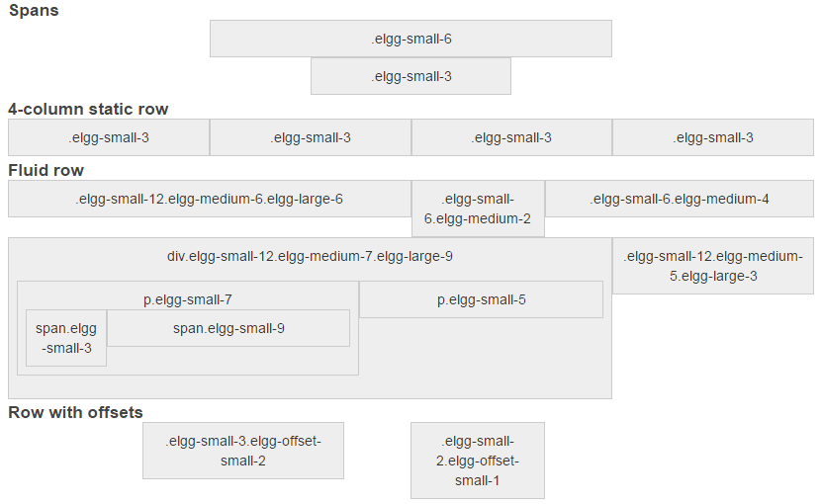The height and width of the screenshot is (504, 821).
Task: Select the centered .elgg-small-3 span box
Action: point(410,76)
